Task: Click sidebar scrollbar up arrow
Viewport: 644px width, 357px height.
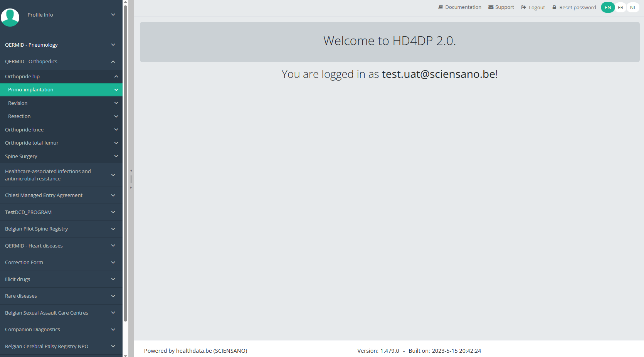Action: (x=125, y=2)
